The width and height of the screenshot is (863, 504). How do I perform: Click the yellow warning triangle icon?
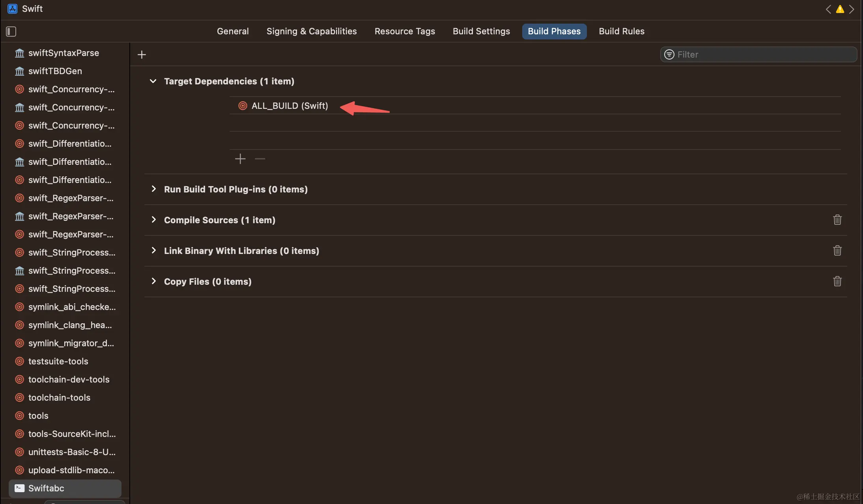tap(840, 9)
